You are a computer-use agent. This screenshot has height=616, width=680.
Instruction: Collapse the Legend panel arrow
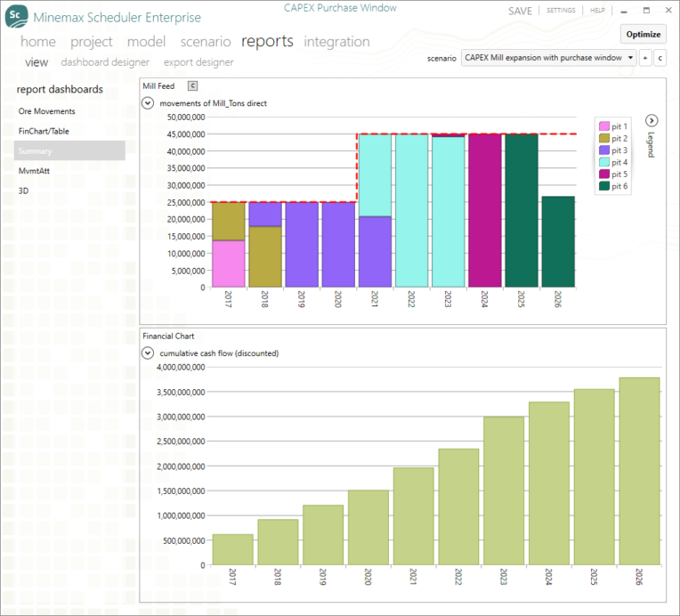pyautogui.click(x=652, y=120)
